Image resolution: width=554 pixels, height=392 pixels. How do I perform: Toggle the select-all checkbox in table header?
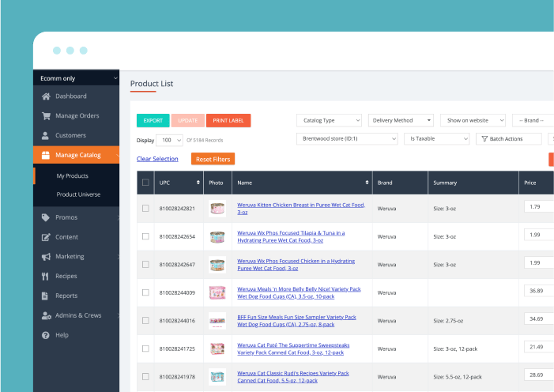145,183
